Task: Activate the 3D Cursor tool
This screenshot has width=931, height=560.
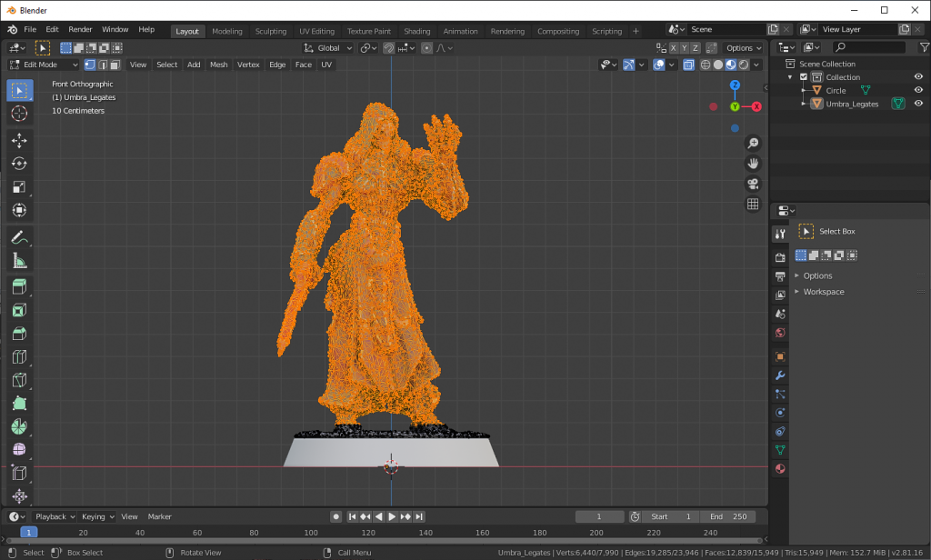Action: pos(19,114)
